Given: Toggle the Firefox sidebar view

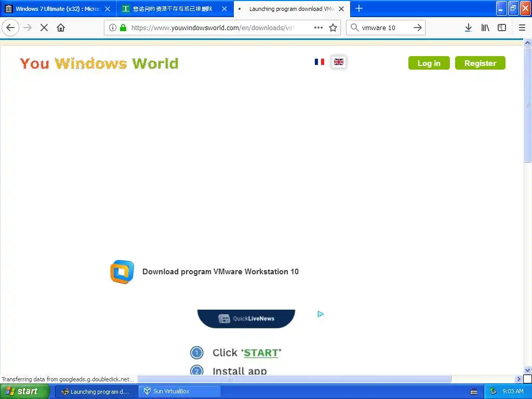Looking at the screenshot, I should tap(502, 28).
